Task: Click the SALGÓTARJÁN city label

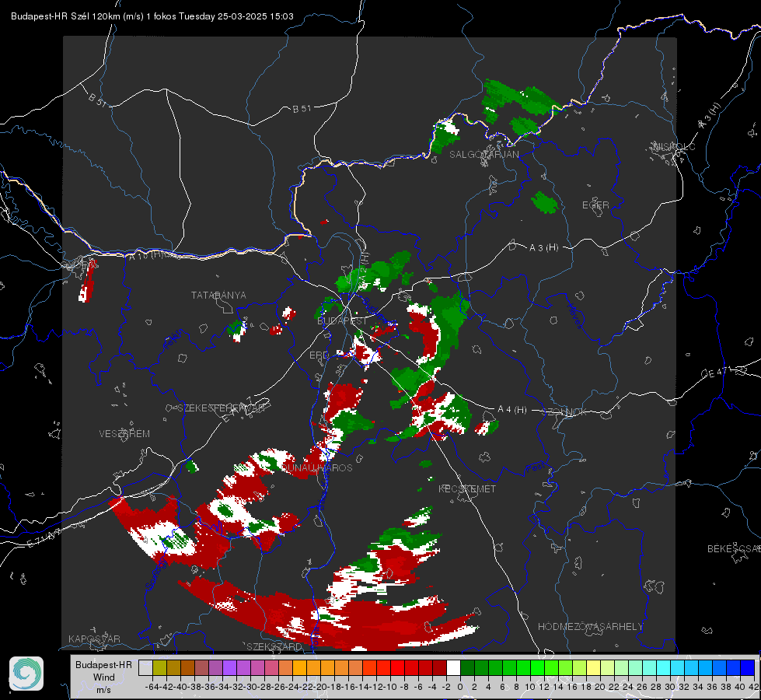Action: point(483,155)
